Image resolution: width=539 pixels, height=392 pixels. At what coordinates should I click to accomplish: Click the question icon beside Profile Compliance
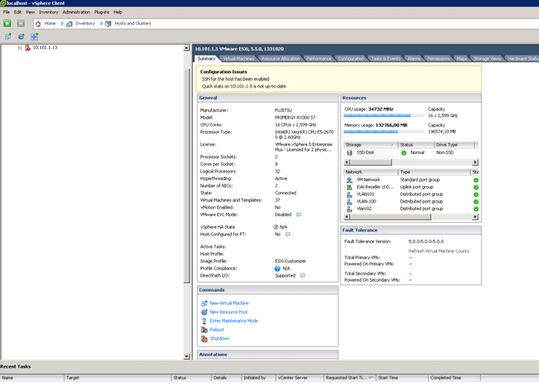pyautogui.click(x=277, y=268)
